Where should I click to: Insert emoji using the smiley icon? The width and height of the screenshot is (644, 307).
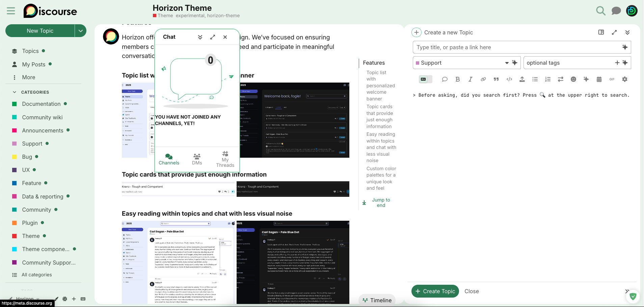click(573, 79)
